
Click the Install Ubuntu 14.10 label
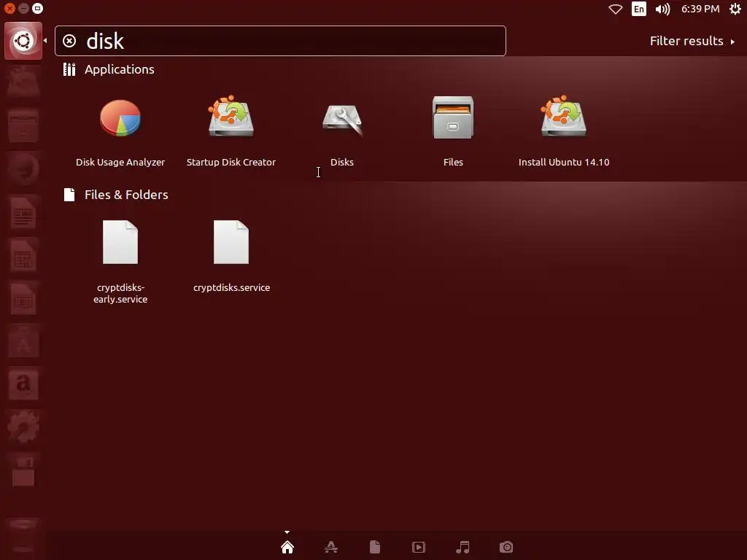coord(564,163)
